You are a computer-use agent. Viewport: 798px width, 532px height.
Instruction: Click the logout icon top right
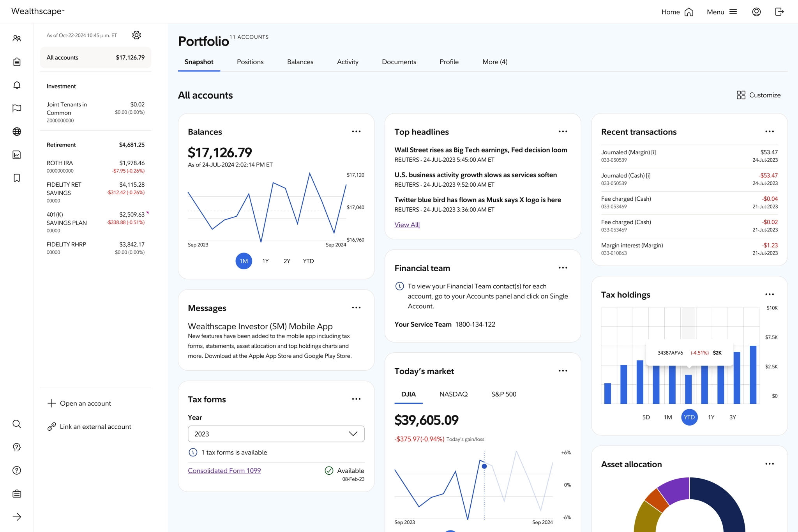coord(779,12)
